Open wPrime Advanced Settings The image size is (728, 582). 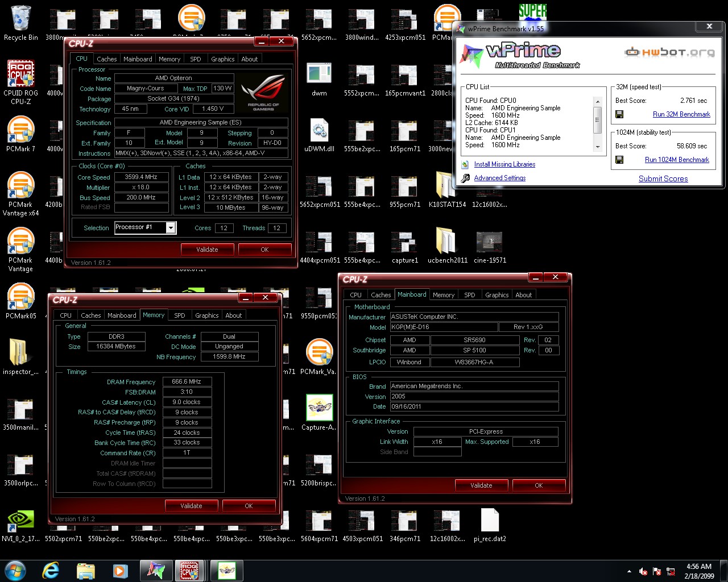click(500, 178)
